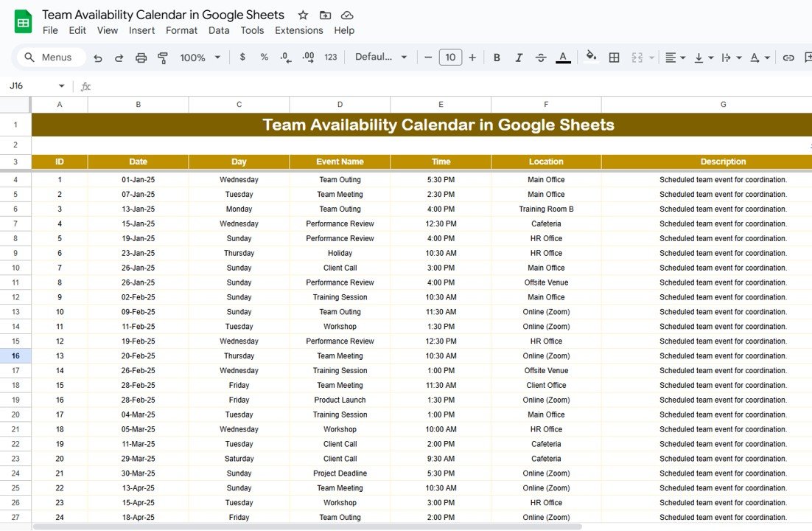Click the merge cells icon
812x531 pixels.
click(x=637, y=58)
